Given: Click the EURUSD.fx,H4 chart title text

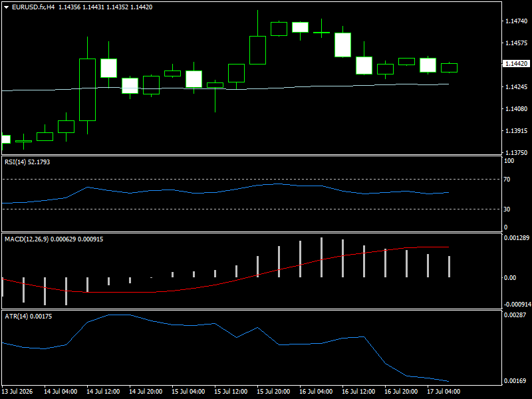Looking at the screenshot, I should coord(33,7).
